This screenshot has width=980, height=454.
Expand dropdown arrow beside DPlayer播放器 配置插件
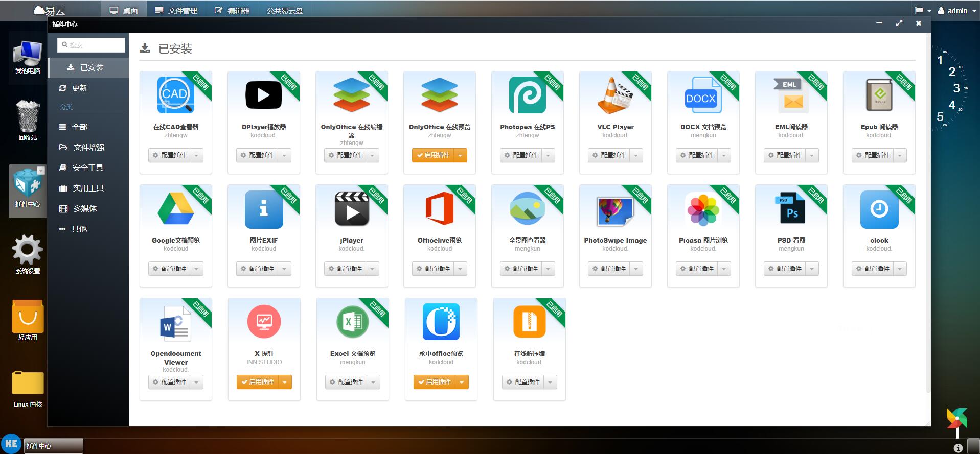[x=285, y=155]
